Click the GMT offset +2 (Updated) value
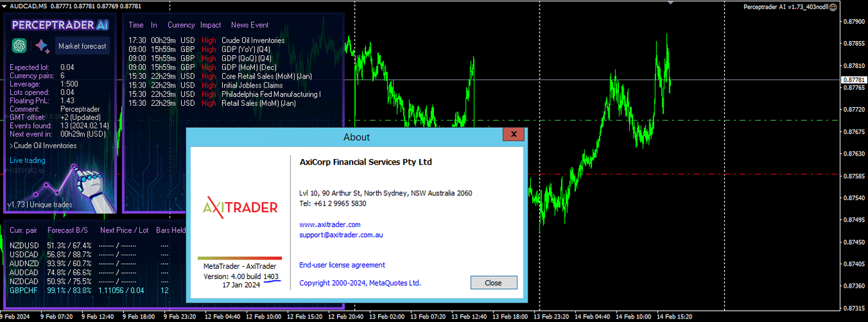The image size is (868, 322). (80, 117)
